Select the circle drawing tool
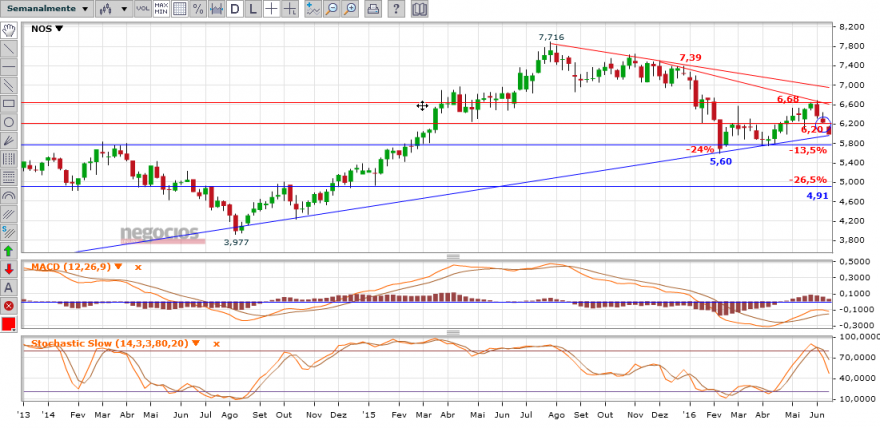This screenshot has width=880, height=428. (9, 122)
